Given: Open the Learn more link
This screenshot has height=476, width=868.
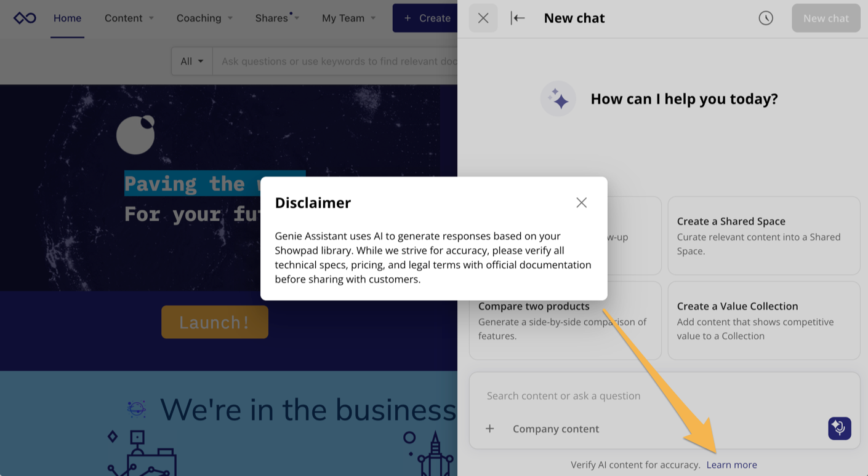Looking at the screenshot, I should [x=731, y=465].
